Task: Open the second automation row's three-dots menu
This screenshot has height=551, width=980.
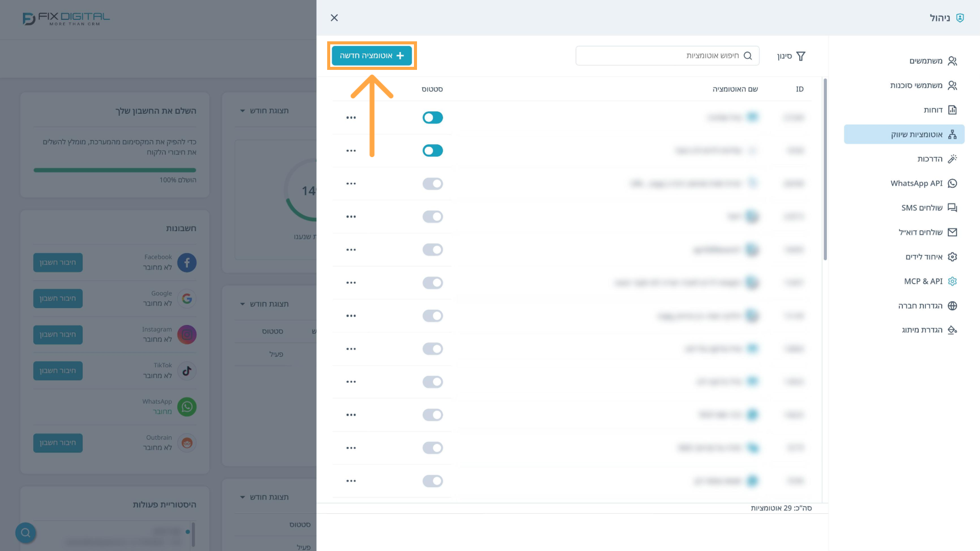Action: tap(351, 151)
